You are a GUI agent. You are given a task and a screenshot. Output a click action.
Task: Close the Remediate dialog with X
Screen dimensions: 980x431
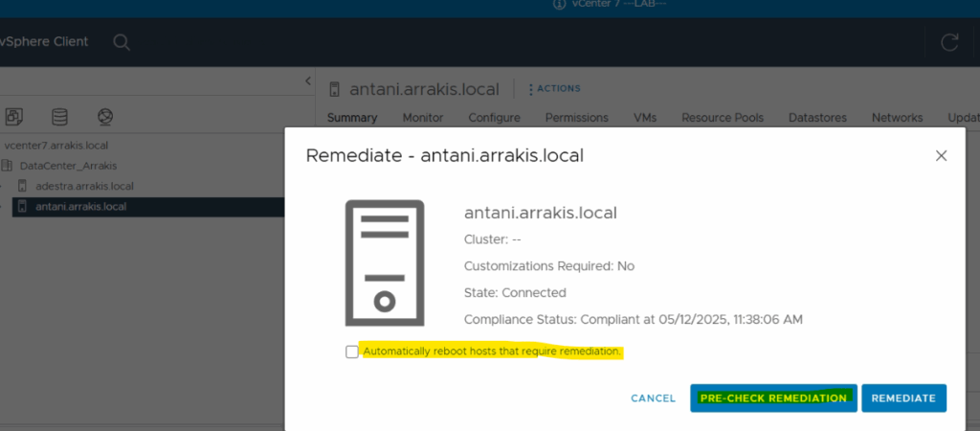(941, 155)
